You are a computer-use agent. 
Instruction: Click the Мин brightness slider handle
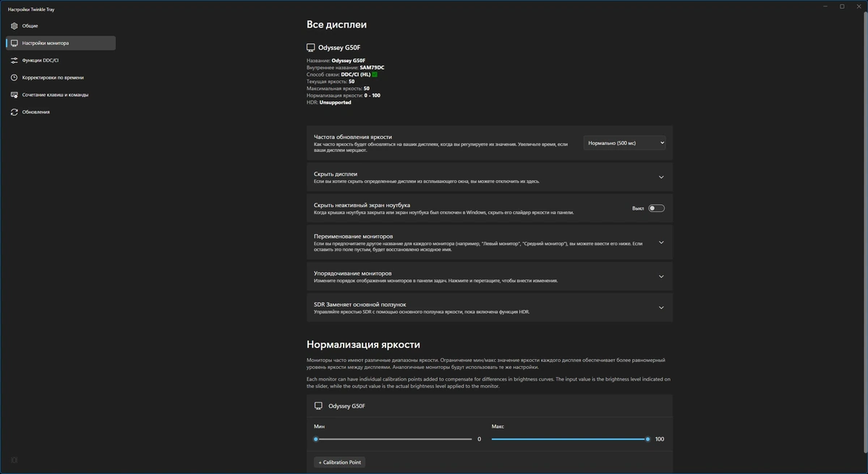(316, 439)
